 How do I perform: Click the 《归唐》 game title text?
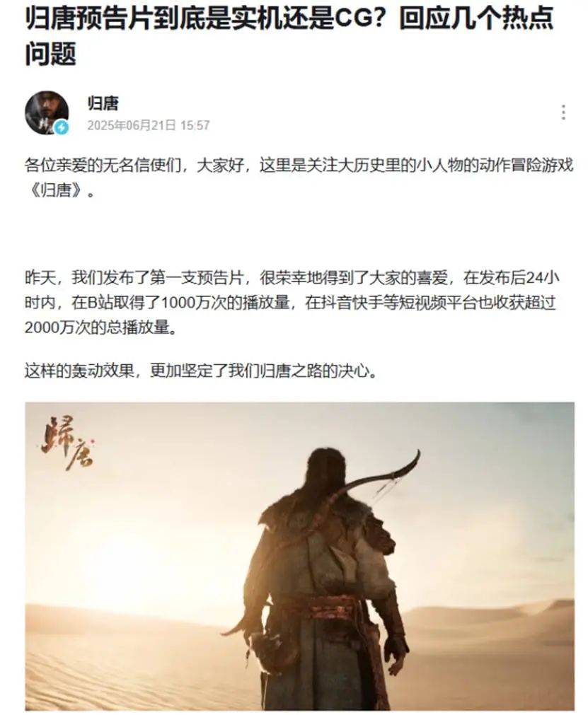pos(60,190)
